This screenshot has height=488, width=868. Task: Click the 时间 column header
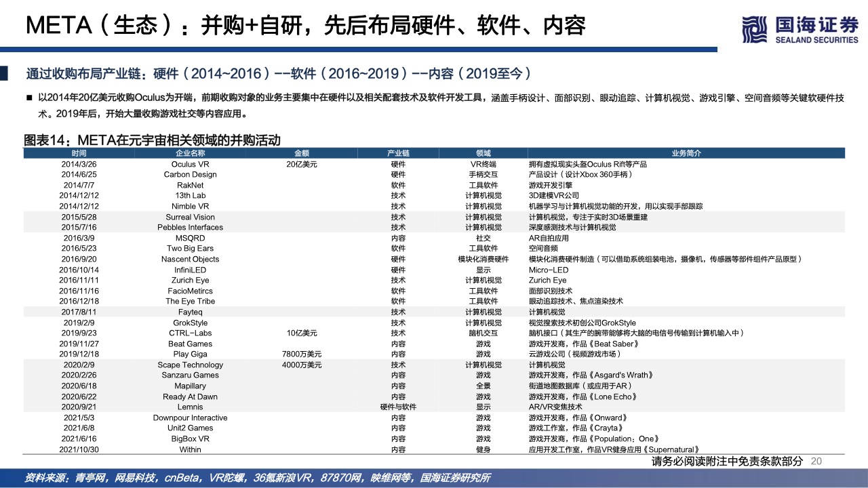coord(79,153)
